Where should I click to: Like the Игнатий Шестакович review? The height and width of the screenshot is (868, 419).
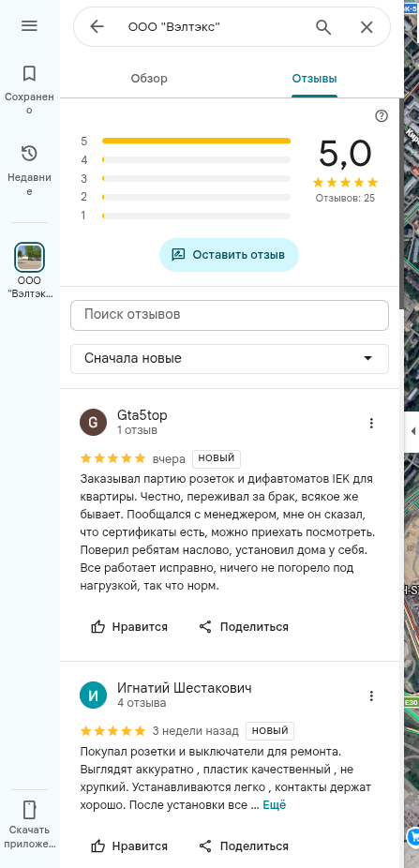[129, 846]
